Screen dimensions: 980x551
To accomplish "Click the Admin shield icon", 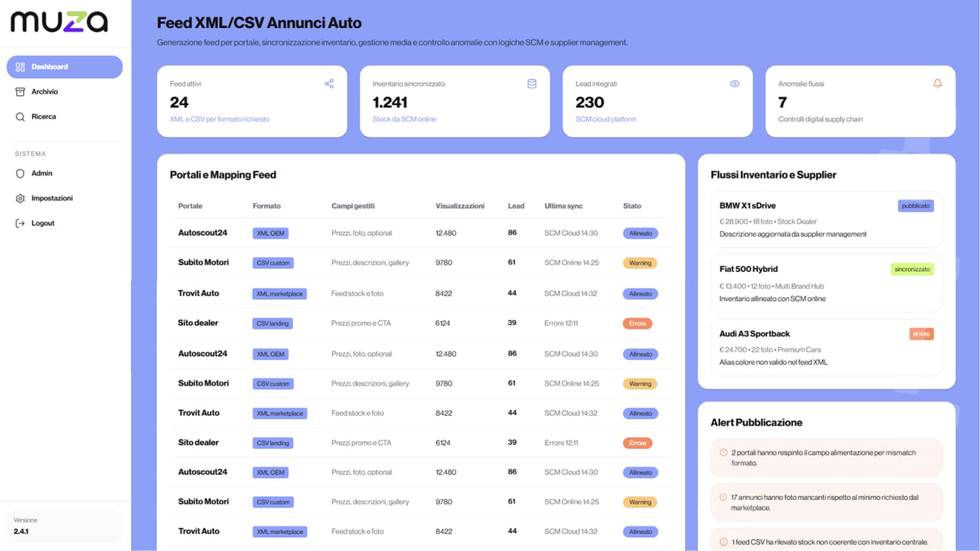I will (20, 173).
